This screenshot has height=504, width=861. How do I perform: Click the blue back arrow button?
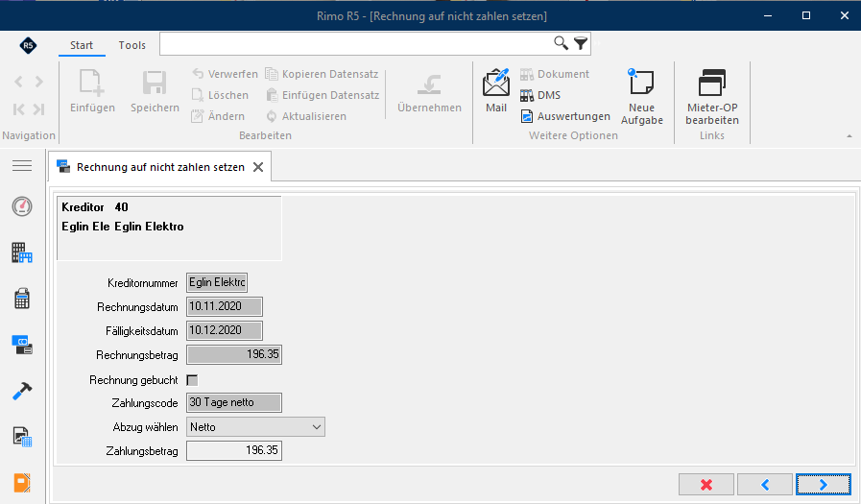(x=765, y=485)
